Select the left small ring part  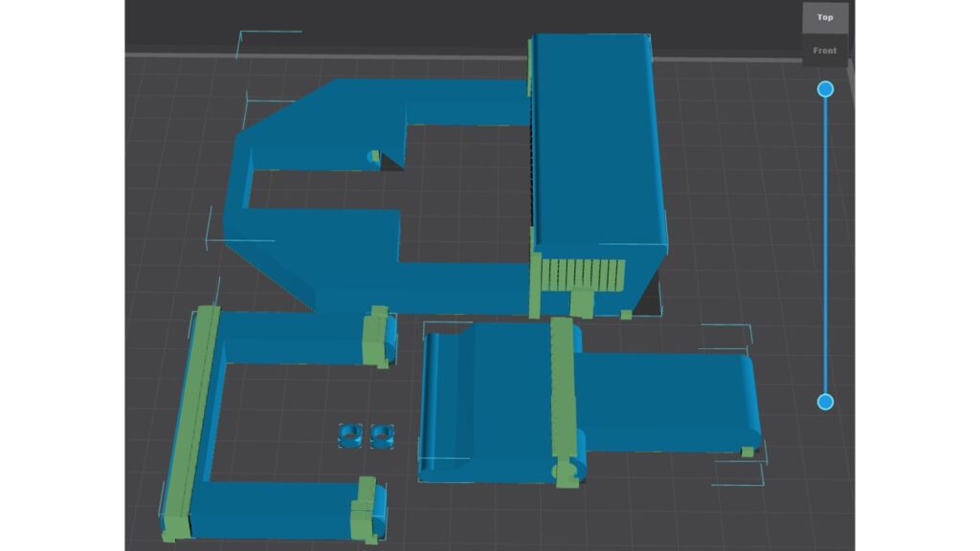click(350, 435)
